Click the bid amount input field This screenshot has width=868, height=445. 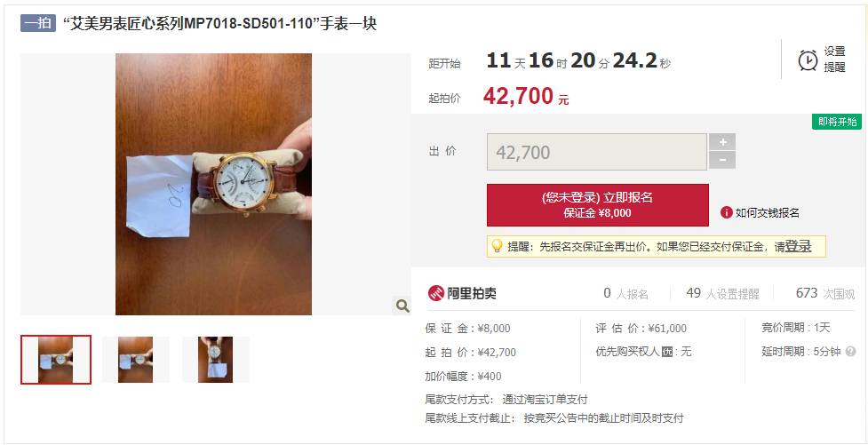[x=597, y=152]
